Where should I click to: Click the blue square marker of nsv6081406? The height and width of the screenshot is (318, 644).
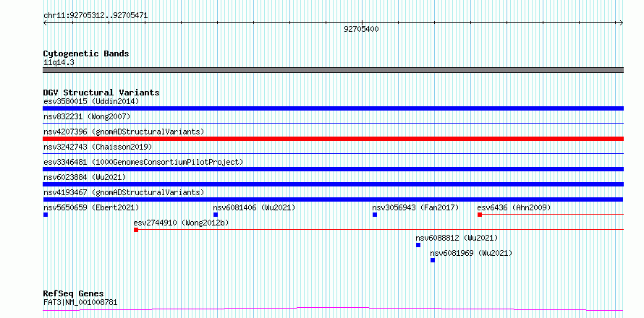click(x=216, y=215)
